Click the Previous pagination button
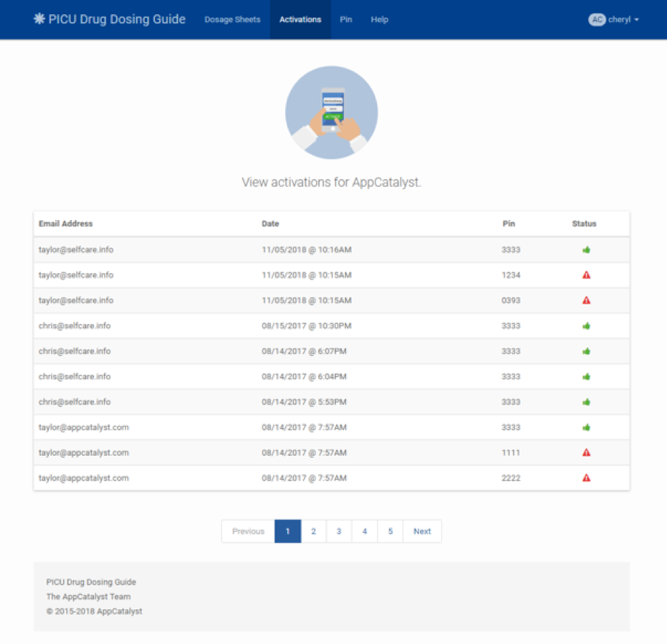Image resolution: width=667 pixels, height=644 pixels. 248,531
